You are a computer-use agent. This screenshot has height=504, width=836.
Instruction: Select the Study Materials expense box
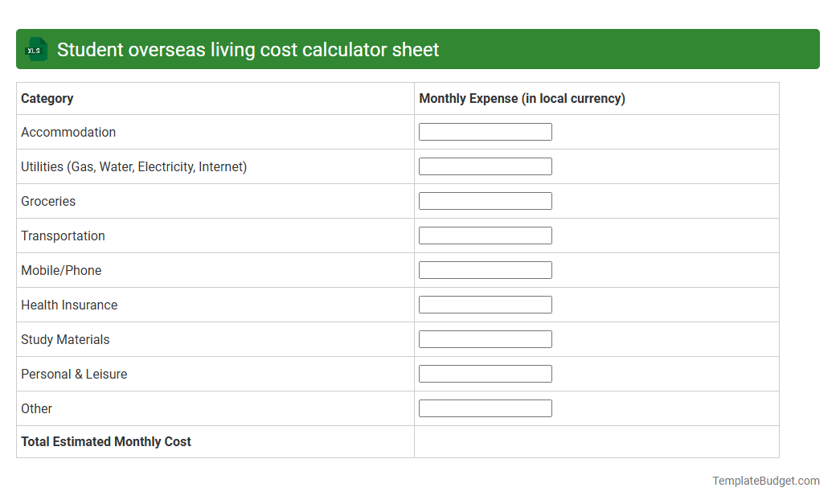[x=485, y=338]
